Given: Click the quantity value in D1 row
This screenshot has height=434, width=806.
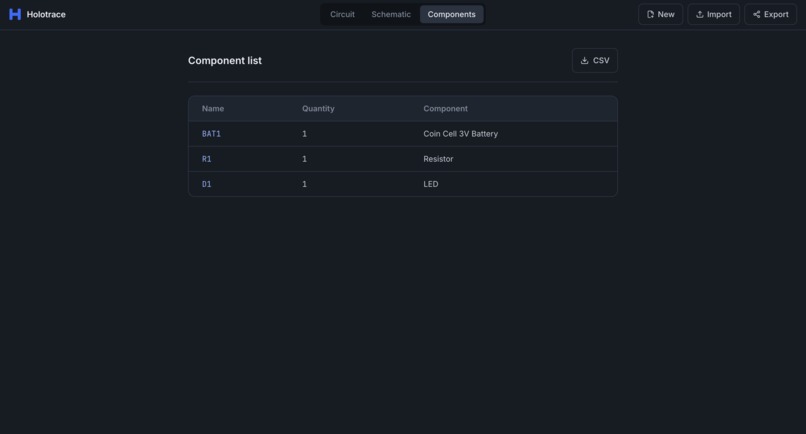Looking at the screenshot, I should pyautogui.click(x=304, y=184).
